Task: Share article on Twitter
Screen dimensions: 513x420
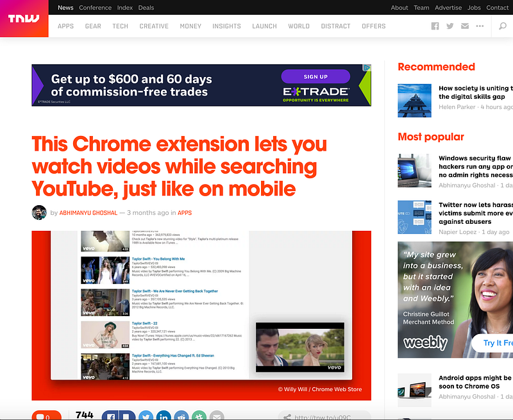Action: pyautogui.click(x=146, y=416)
